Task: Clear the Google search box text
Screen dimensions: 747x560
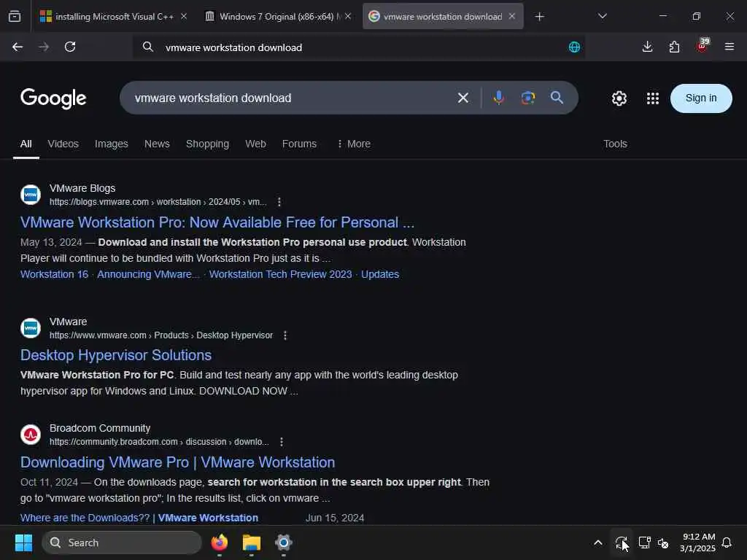Action: [463, 98]
